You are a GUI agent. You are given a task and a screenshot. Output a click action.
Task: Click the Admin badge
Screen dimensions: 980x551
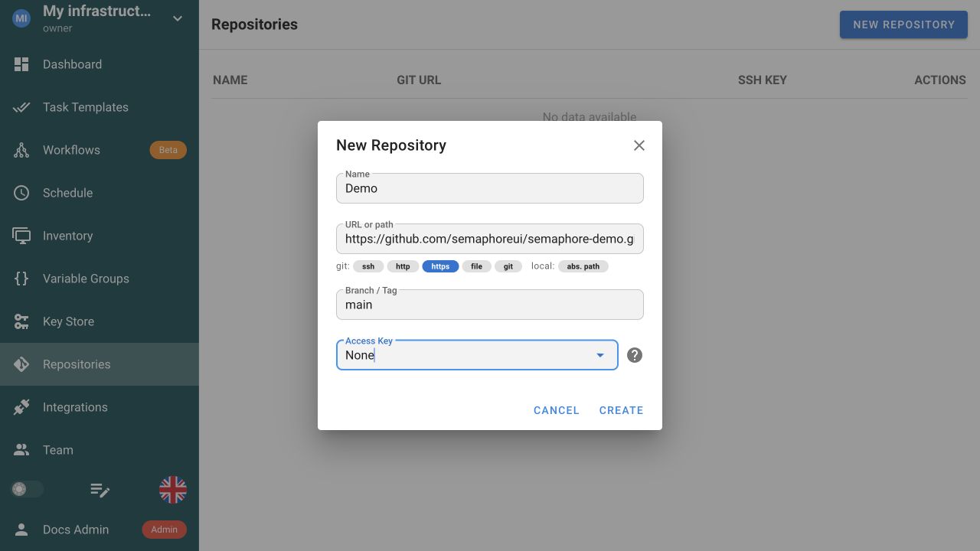(x=165, y=530)
